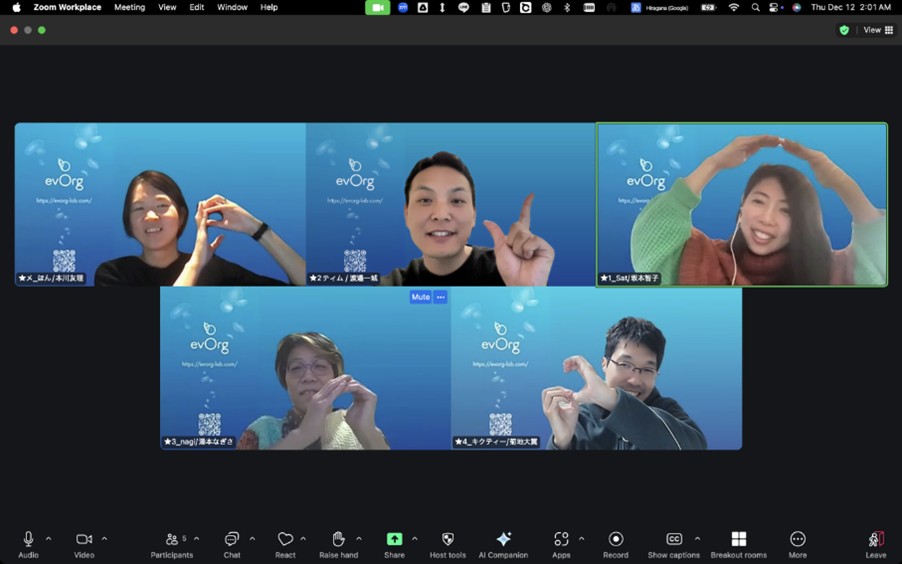Expand the Audio options arrow

point(48,538)
